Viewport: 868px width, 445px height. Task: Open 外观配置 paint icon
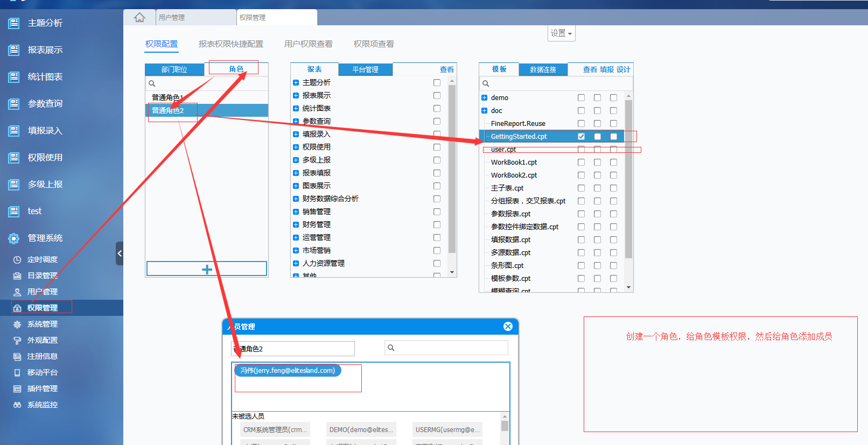click(17, 341)
